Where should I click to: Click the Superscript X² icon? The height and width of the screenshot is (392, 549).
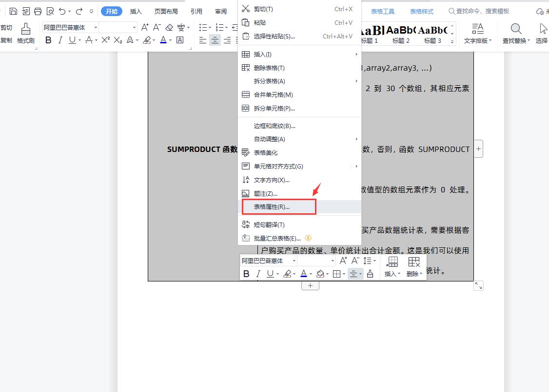106,40
